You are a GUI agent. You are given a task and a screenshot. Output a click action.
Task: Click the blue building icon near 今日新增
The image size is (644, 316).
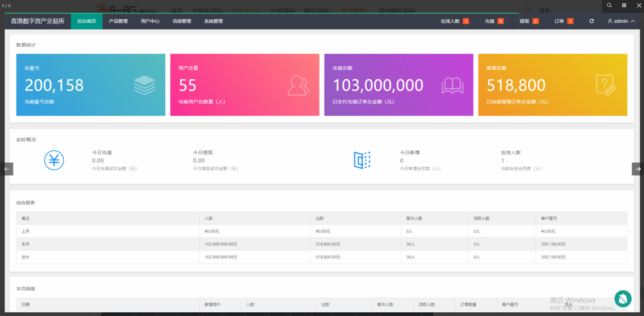362,160
